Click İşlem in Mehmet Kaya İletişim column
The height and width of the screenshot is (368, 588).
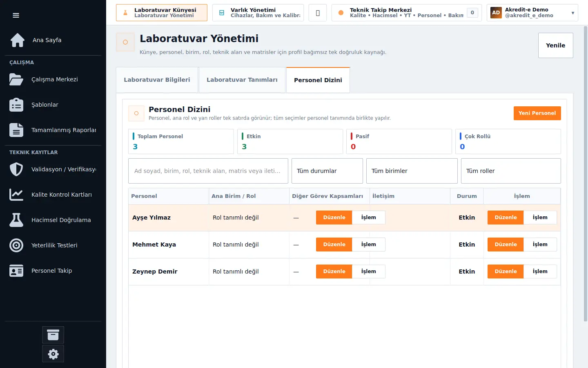[369, 245]
